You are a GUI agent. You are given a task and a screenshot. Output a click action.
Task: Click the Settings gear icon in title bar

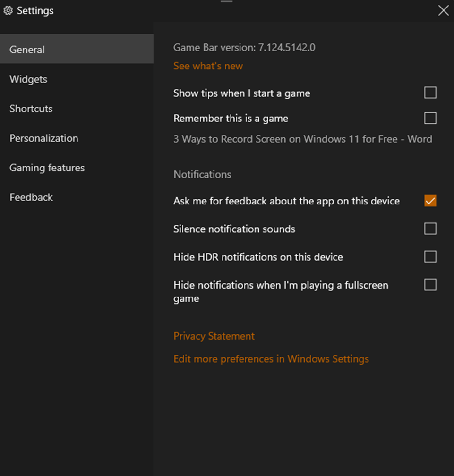coord(8,10)
